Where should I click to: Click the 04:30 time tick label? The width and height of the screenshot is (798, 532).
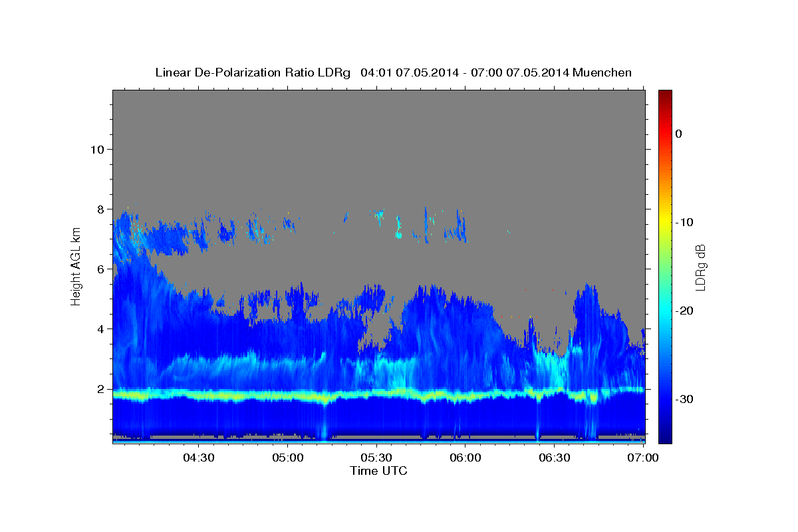(200, 458)
